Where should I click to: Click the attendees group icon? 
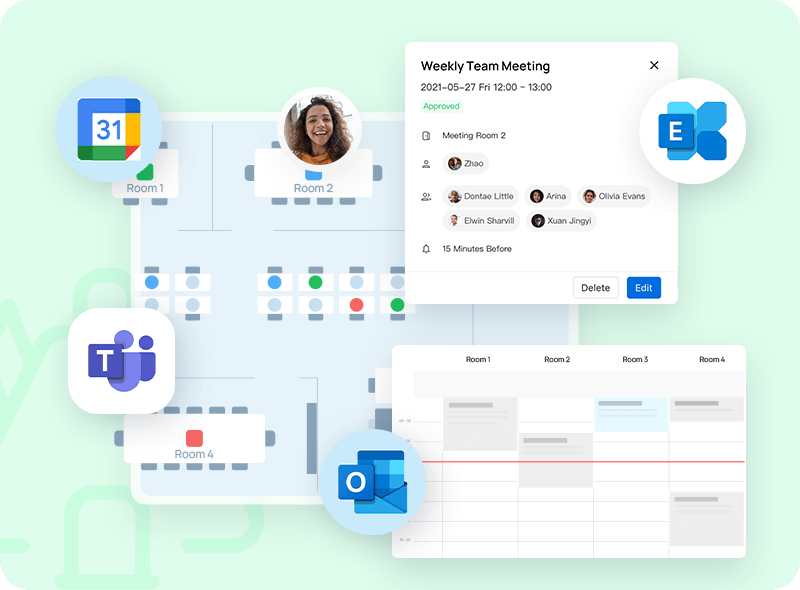click(426, 196)
